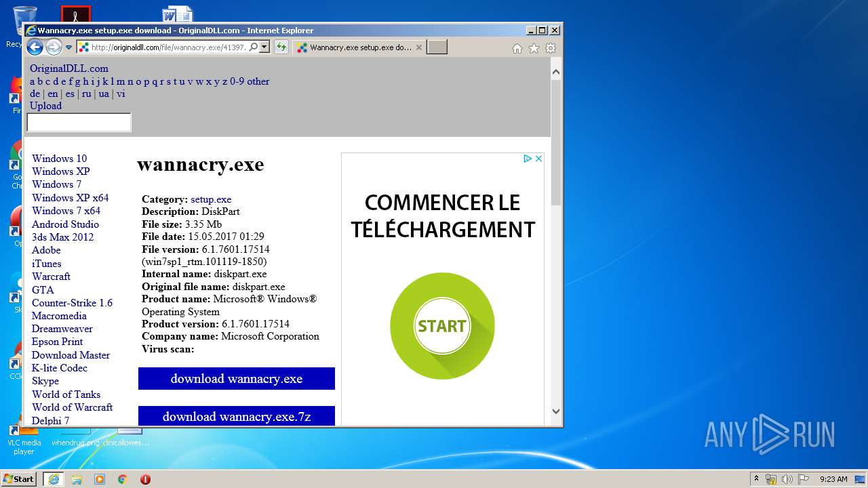Screen dimensions: 868x488
Task: Expand the address bar autocomplete dropdown
Action: click(264, 47)
